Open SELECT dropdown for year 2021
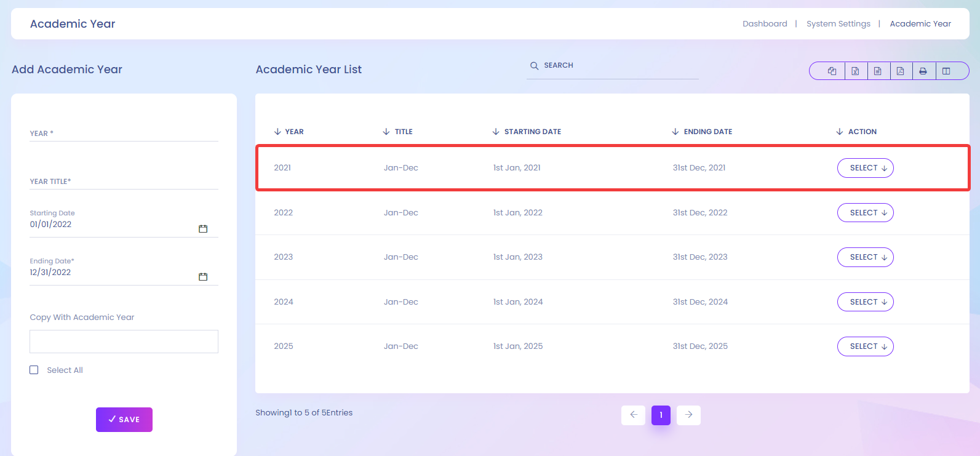The width and height of the screenshot is (980, 456). click(866, 168)
